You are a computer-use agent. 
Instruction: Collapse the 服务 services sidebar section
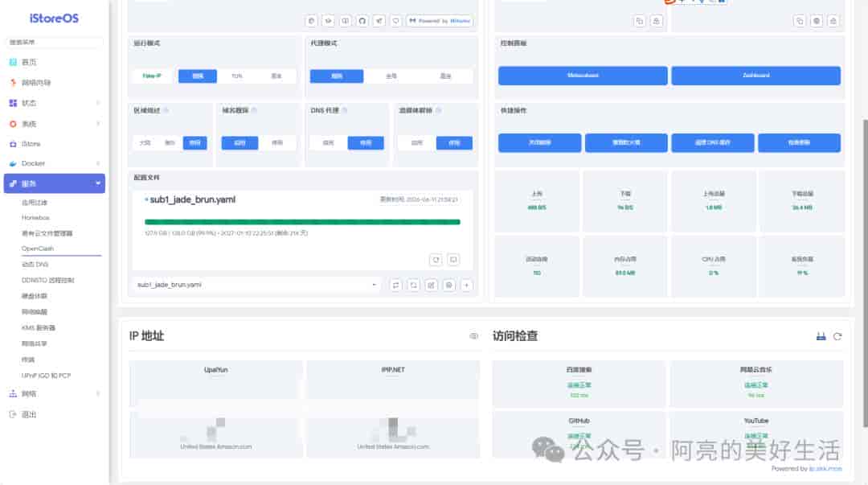coord(55,183)
